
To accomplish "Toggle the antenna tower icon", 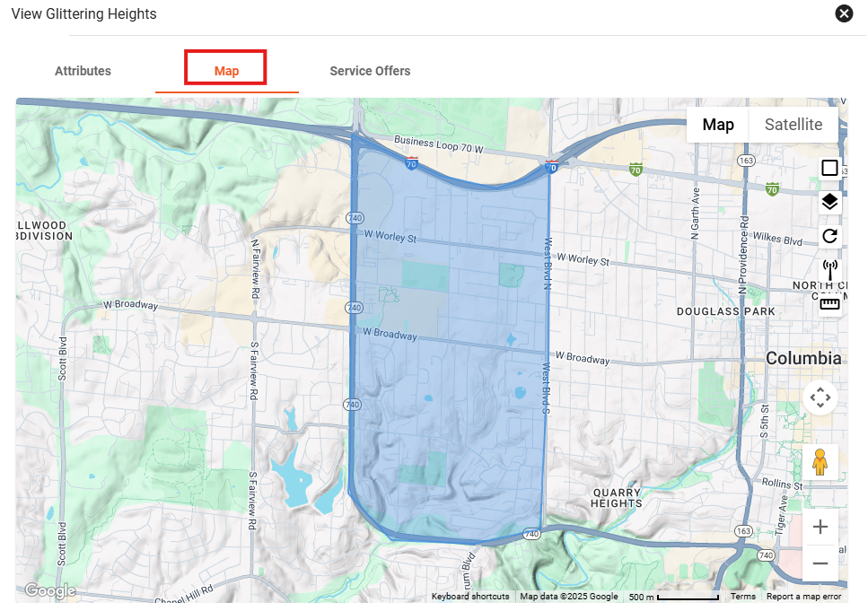I will 829,269.
